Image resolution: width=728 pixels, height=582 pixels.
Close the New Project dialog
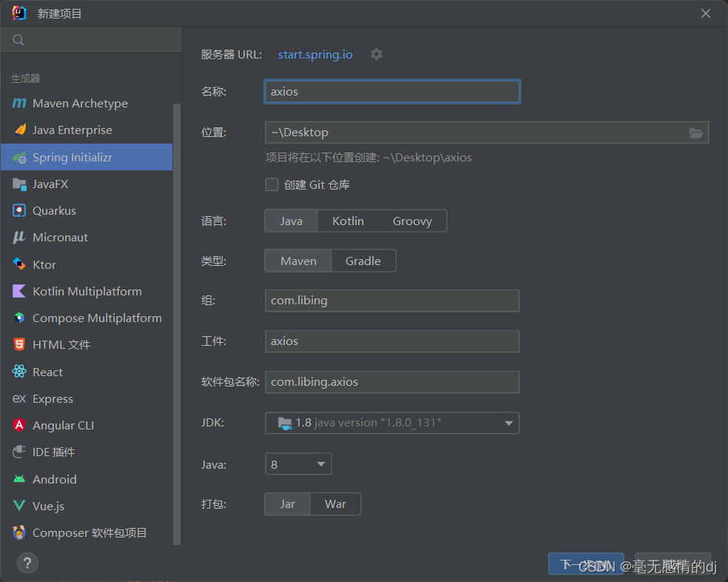(706, 13)
